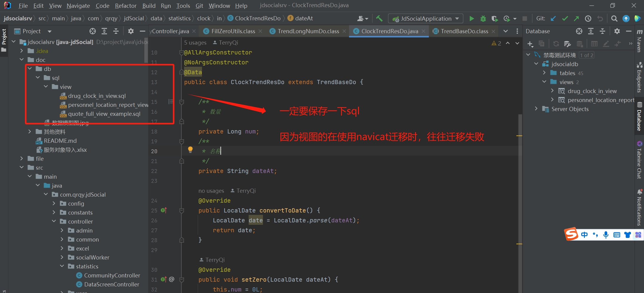Viewport: 644px width, 293px height.
Task: Close the ClockTrendResDo.java tab
Action: click(x=423, y=31)
